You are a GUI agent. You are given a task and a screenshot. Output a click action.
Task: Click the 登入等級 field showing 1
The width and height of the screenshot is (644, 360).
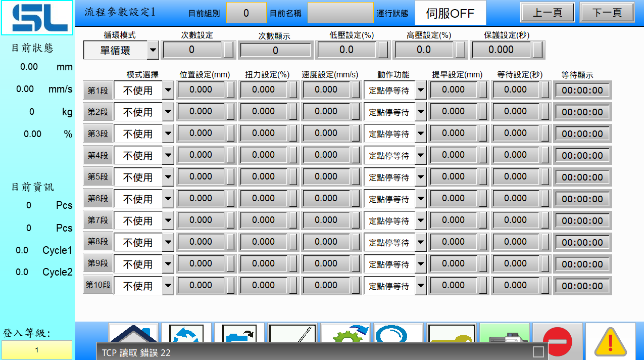point(36,350)
